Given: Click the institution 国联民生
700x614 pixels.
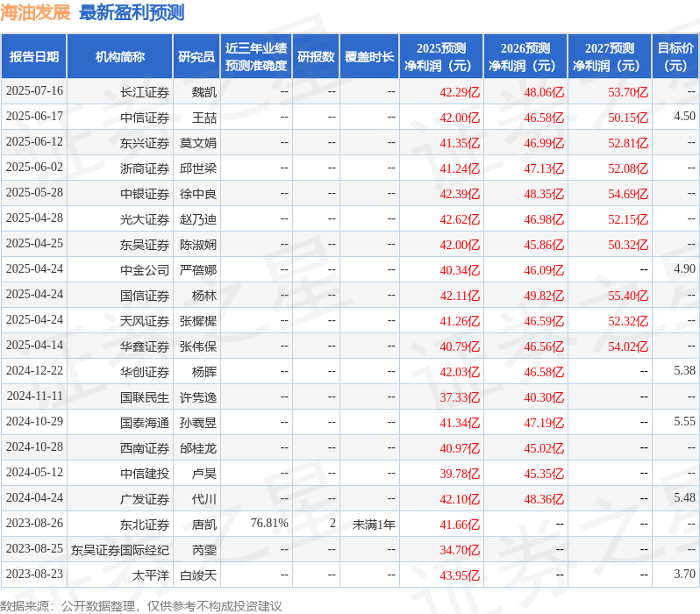Looking at the screenshot, I should point(145,398).
